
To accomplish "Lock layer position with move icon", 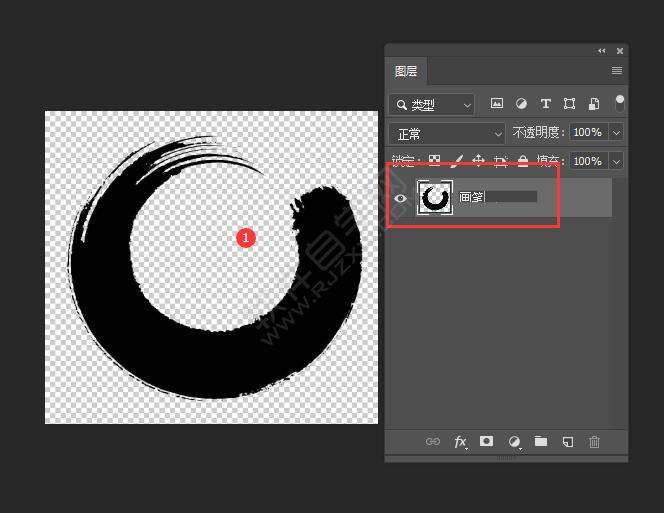I will click(x=479, y=161).
